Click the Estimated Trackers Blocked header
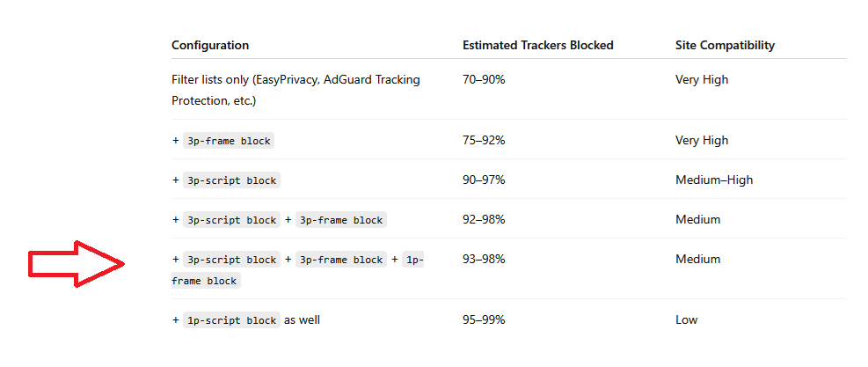This screenshot has width=868, height=367. click(537, 46)
